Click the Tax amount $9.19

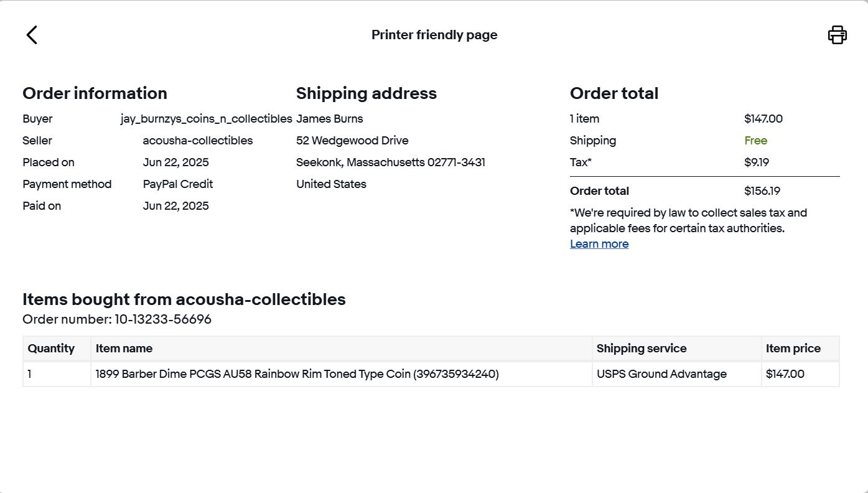[x=756, y=162]
